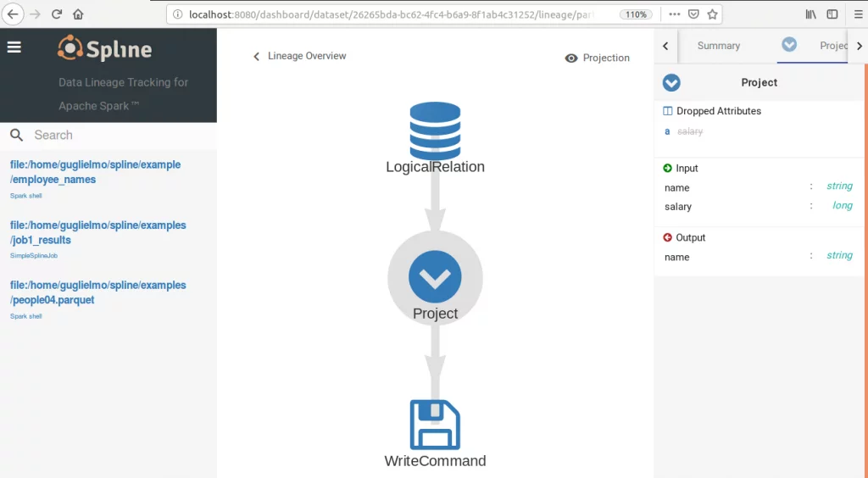Click the long type of salary
Image resolution: width=868 pixels, height=478 pixels.
tap(843, 206)
